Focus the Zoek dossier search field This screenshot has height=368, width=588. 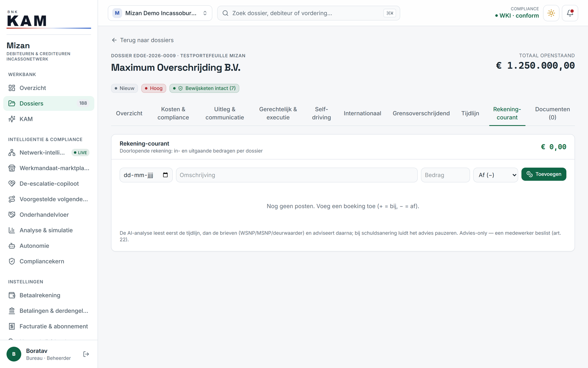tap(308, 13)
